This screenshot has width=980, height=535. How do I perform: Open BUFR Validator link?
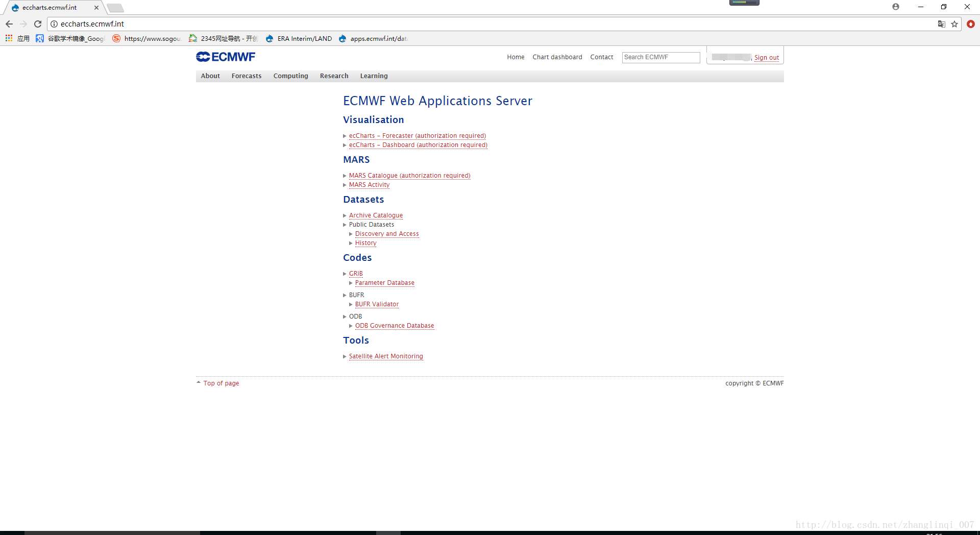pyautogui.click(x=377, y=304)
